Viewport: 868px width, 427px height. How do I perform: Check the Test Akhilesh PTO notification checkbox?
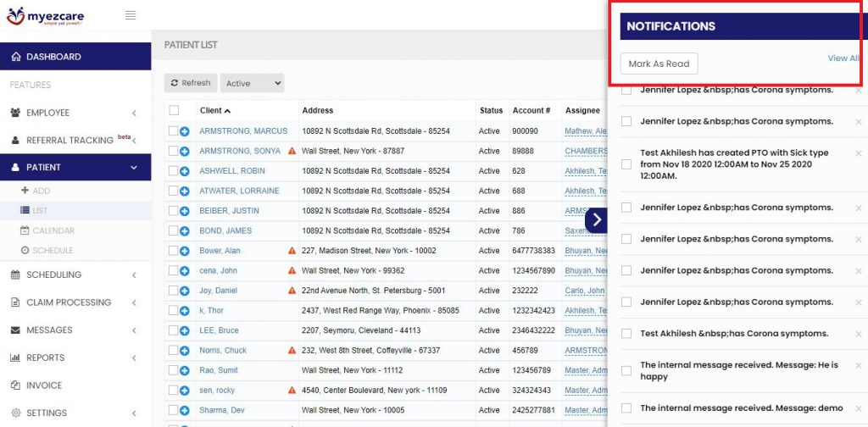[x=626, y=164]
